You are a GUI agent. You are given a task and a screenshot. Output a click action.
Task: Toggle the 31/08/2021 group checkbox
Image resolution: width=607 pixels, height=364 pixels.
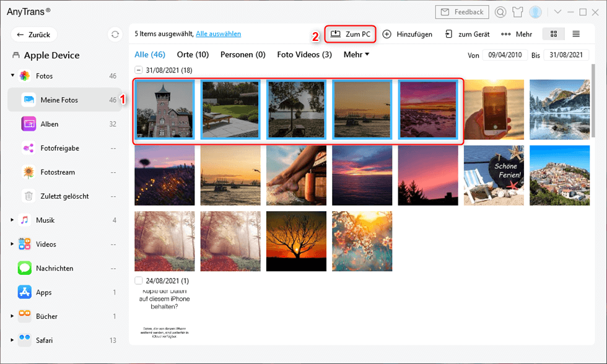[x=139, y=70]
